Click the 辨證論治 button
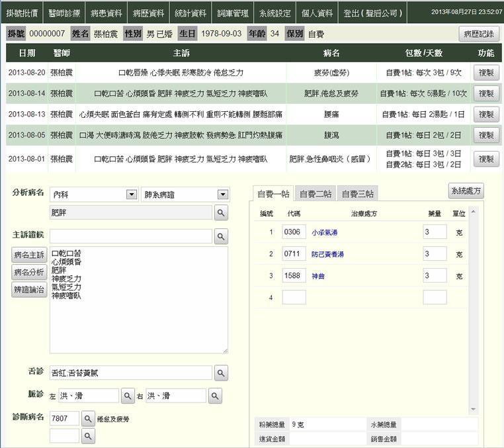The image size is (504, 448). (x=29, y=289)
